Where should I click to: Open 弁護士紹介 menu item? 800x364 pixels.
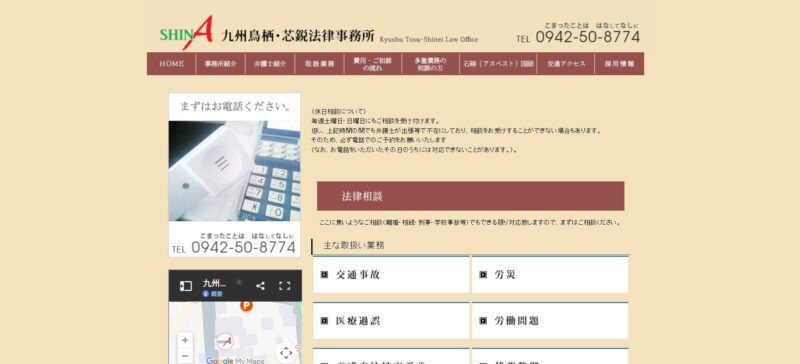click(270, 64)
